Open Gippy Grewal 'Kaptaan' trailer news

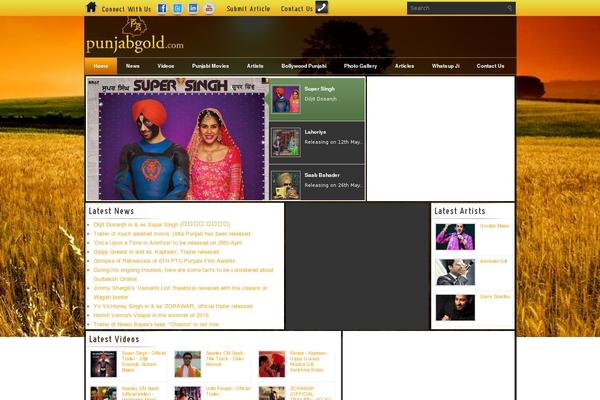(156, 252)
